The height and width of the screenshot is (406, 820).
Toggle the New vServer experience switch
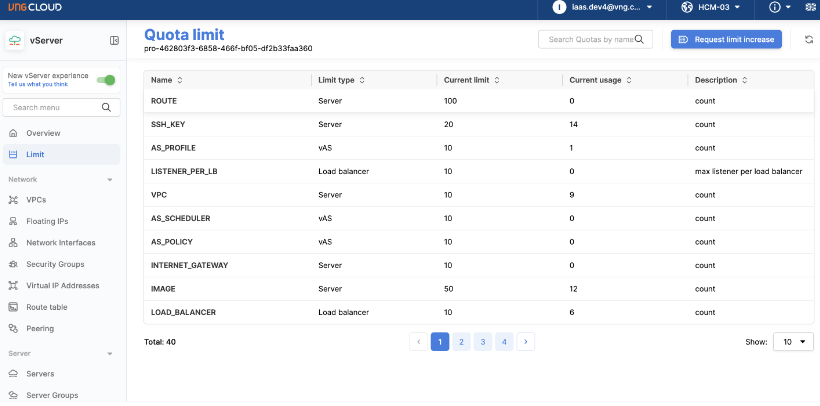coord(105,80)
